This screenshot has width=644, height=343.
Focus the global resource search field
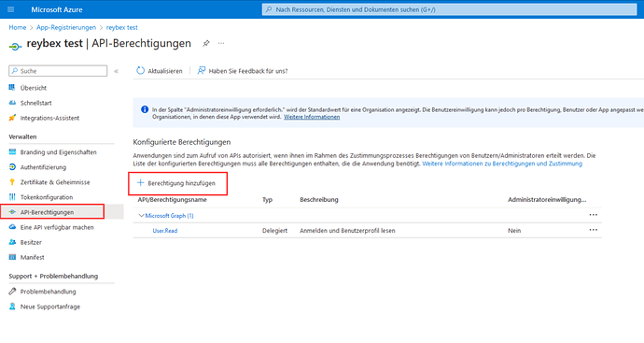click(x=449, y=9)
